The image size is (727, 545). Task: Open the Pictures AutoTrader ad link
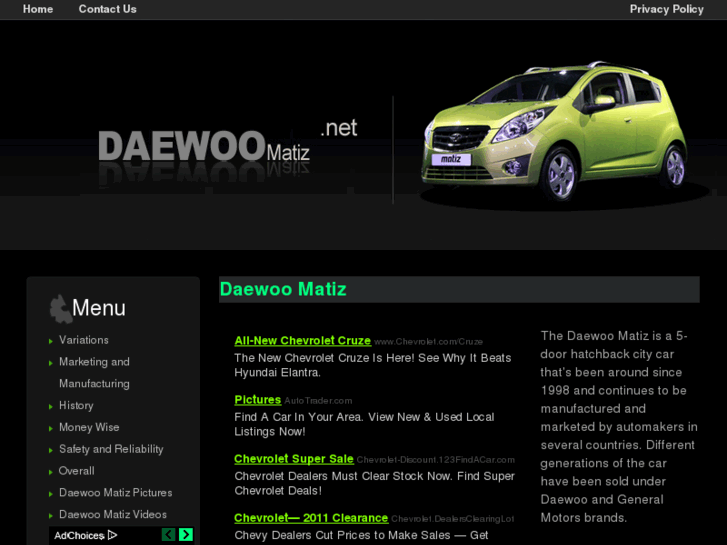(x=258, y=400)
